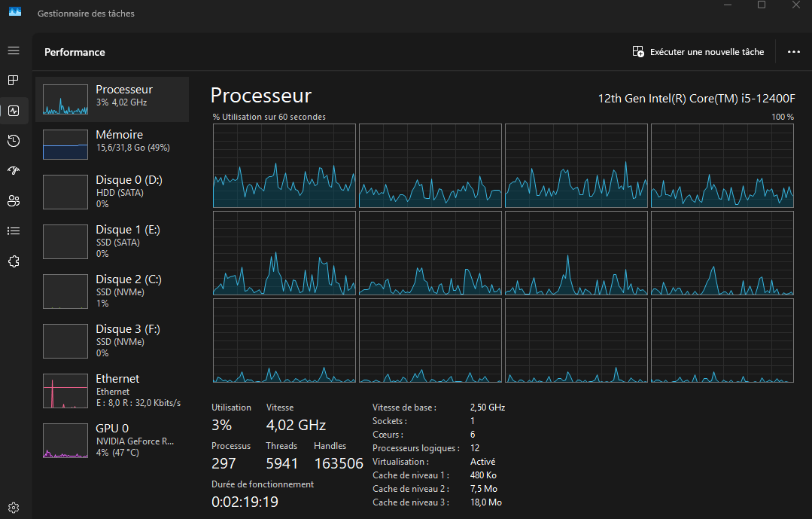812x519 pixels.
Task: Click the Cache de niveau 3 18,0 Mo value
Action: click(485, 502)
